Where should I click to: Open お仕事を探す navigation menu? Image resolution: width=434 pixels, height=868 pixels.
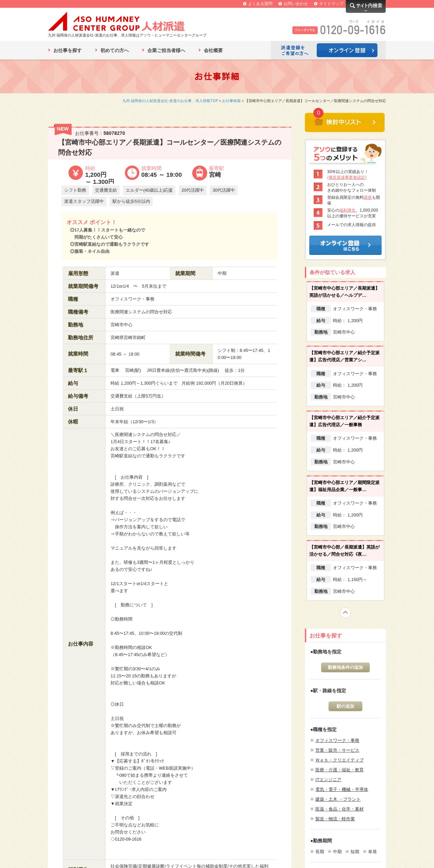click(65, 50)
